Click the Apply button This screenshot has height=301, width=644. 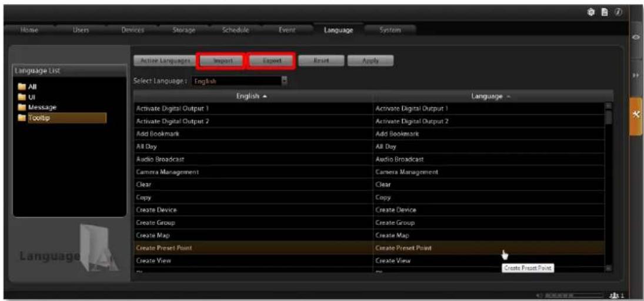tap(371, 61)
